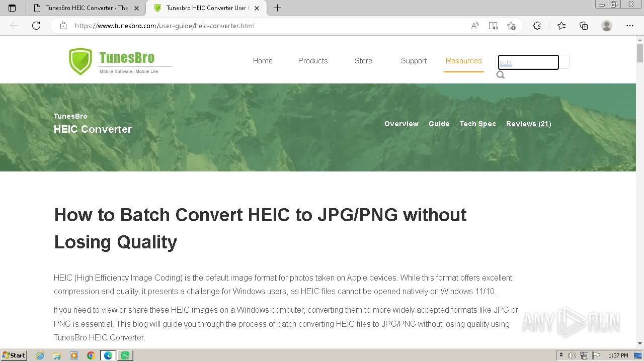Open immersive reader icon in address bar

pyautogui.click(x=493, y=26)
